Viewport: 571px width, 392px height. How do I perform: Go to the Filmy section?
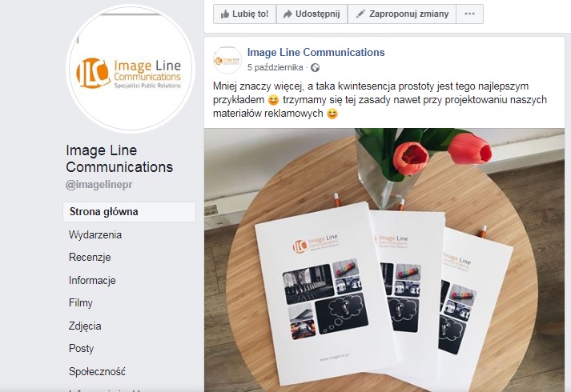coord(80,303)
